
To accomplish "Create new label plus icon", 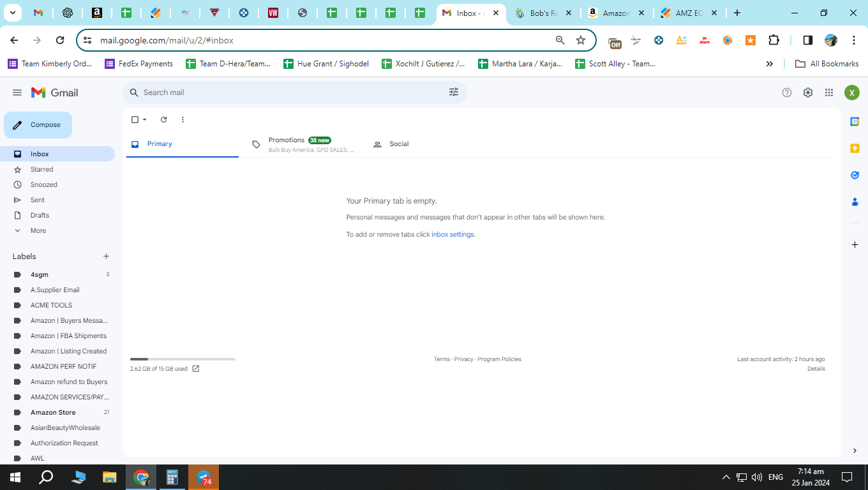I will pyautogui.click(x=106, y=256).
